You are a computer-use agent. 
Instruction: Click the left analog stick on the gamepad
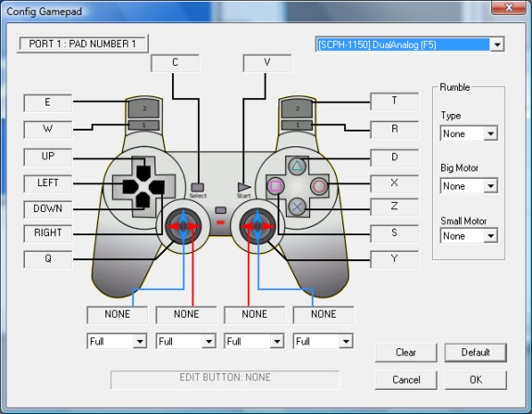click(x=183, y=226)
